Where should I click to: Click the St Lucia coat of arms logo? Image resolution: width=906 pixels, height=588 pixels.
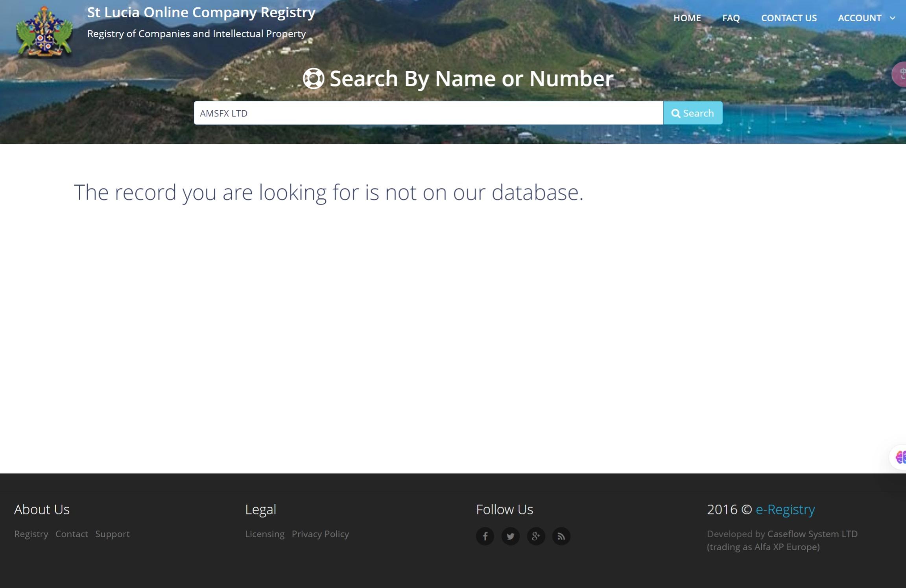click(44, 31)
